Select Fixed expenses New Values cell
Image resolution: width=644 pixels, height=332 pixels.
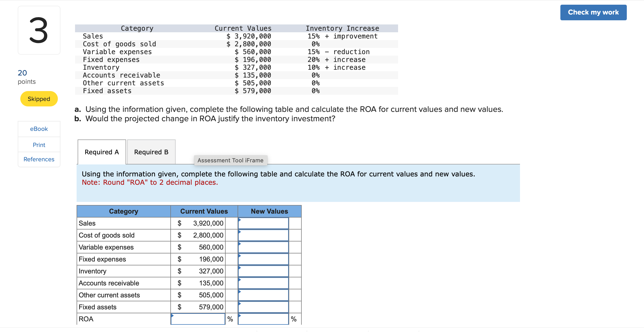point(263,259)
